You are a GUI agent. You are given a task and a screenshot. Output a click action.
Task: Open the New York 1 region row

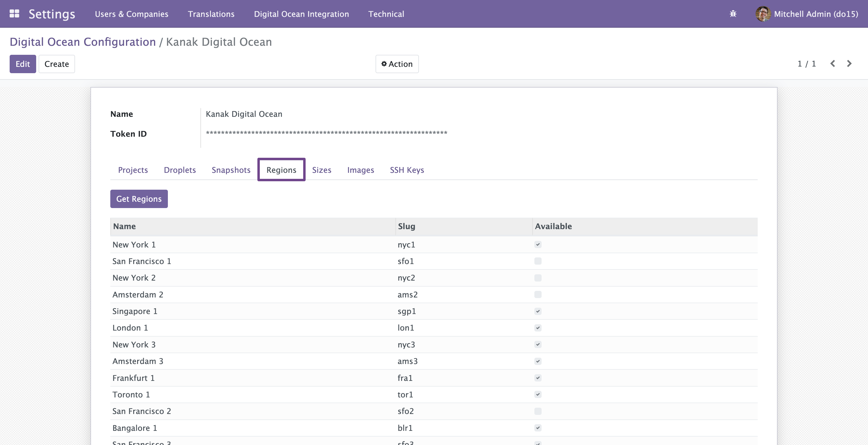(434, 245)
